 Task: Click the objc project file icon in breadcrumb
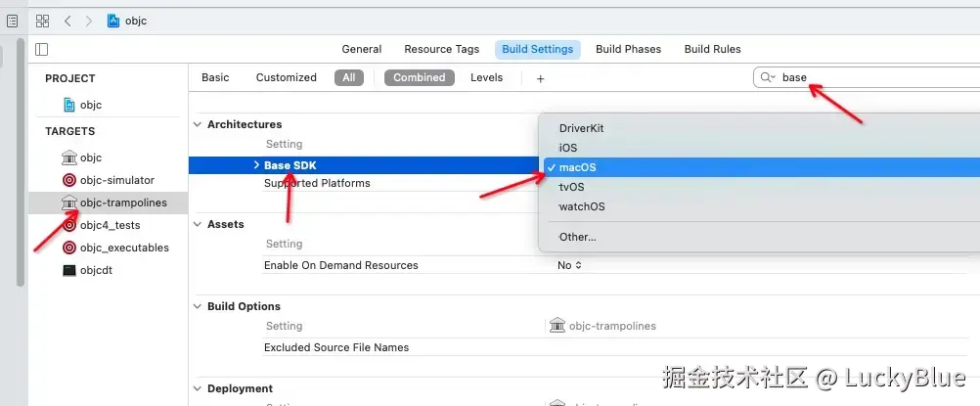113,21
